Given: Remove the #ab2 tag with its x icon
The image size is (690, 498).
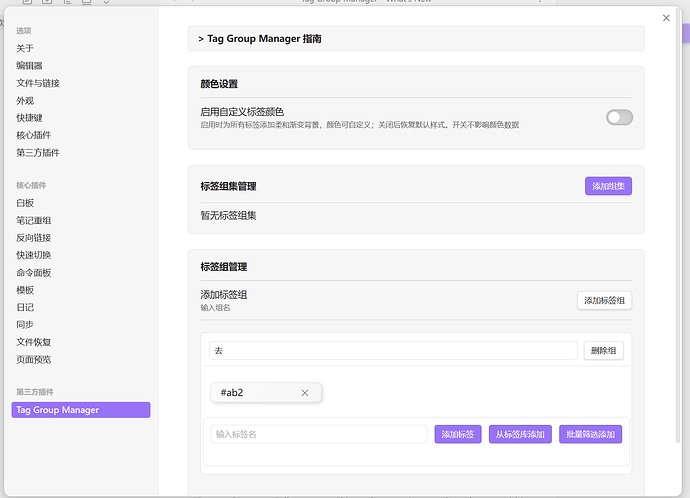Looking at the screenshot, I should coord(305,393).
